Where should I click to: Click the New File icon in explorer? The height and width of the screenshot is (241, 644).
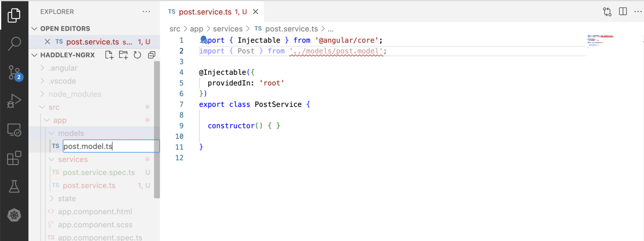pos(109,55)
